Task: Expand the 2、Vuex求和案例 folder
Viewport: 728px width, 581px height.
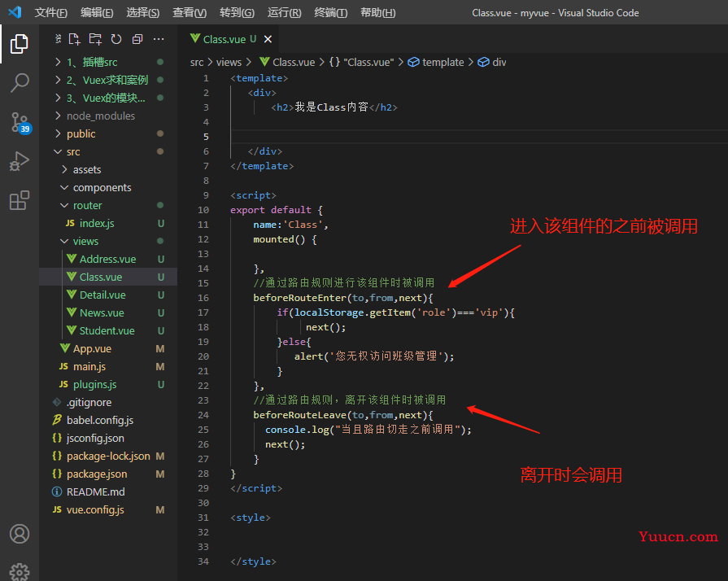Action: [108, 80]
